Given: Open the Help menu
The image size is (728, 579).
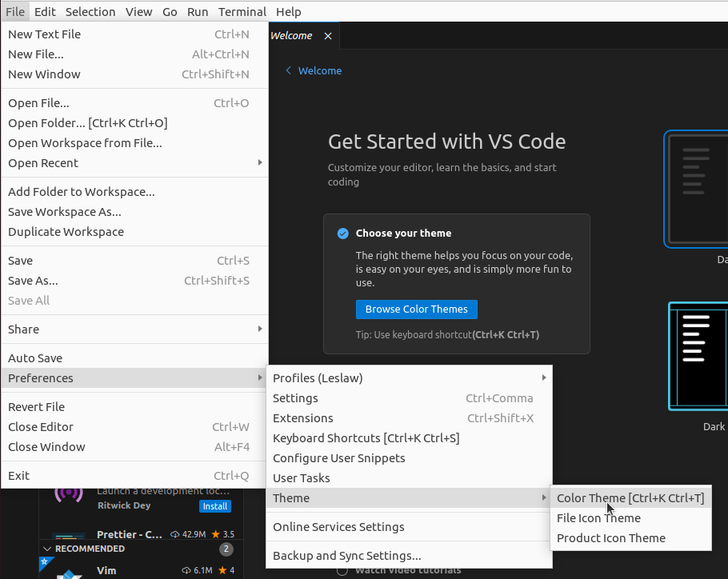Looking at the screenshot, I should (x=288, y=12).
